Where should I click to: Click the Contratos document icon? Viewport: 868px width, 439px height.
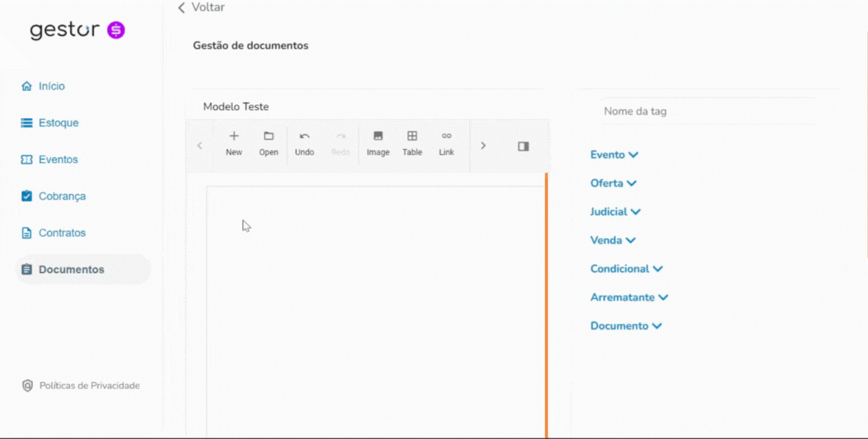pyautogui.click(x=27, y=233)
